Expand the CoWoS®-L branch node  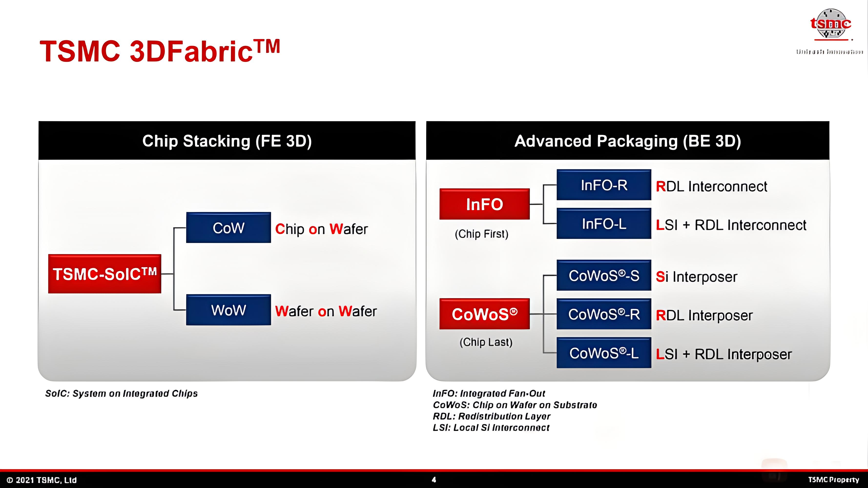coord(603,353)
